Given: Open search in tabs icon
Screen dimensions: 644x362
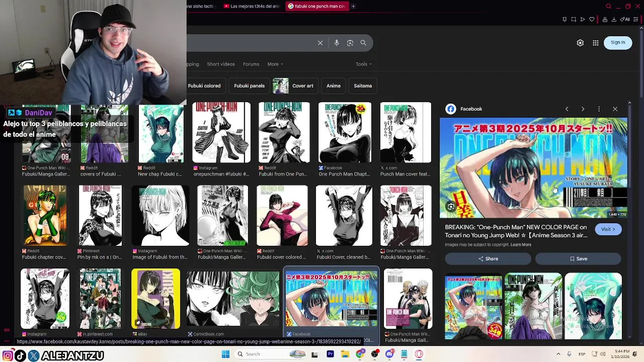Looking at the screenshot, I should pos(608,6).
